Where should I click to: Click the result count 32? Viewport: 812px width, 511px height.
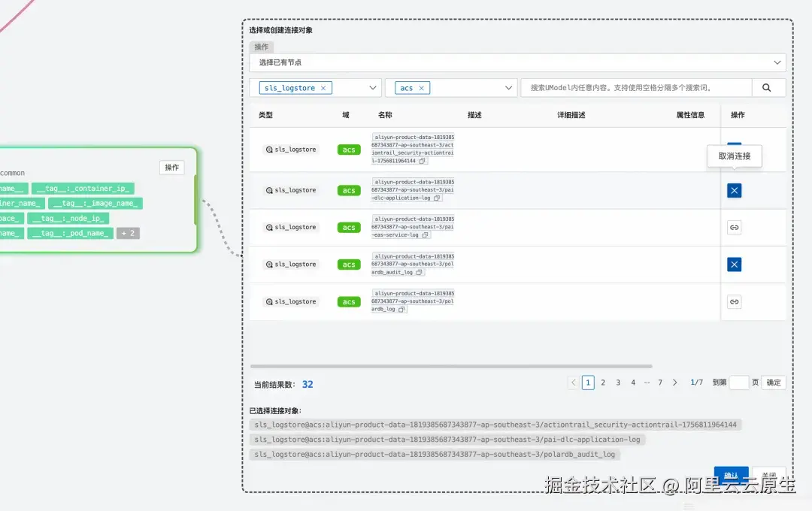click(308, 384)
